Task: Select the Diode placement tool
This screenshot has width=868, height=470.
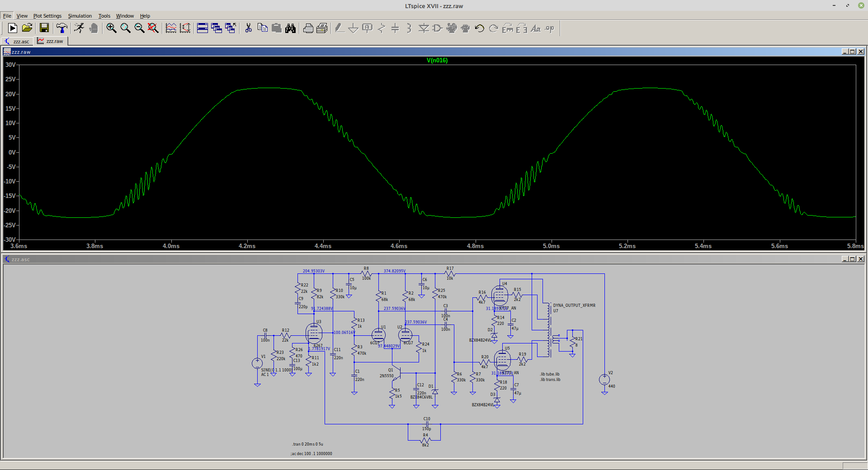Action: tap(424, 28)
